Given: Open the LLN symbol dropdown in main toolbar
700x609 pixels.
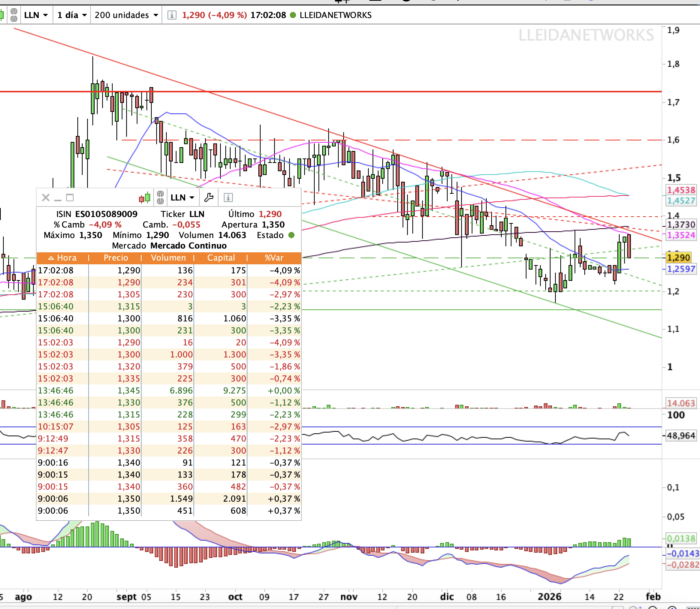Looking at the screenshot, I should click(36, 15).
